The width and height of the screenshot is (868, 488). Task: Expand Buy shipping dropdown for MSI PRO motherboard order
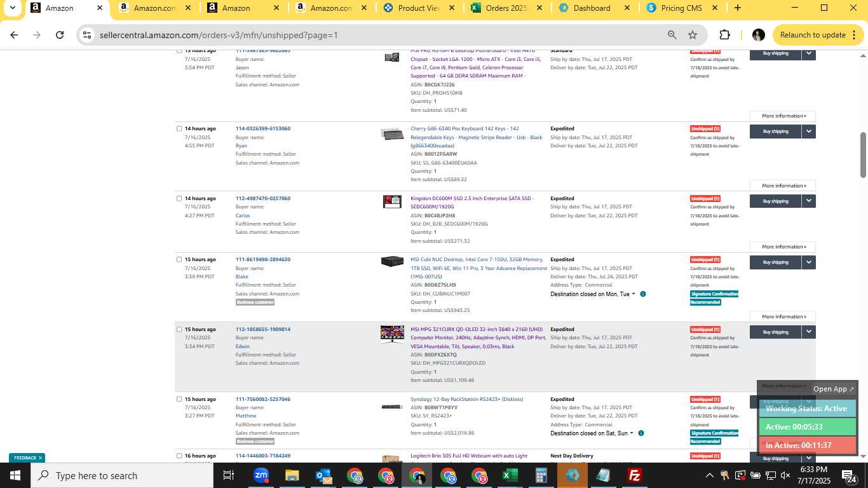point(809,54)
